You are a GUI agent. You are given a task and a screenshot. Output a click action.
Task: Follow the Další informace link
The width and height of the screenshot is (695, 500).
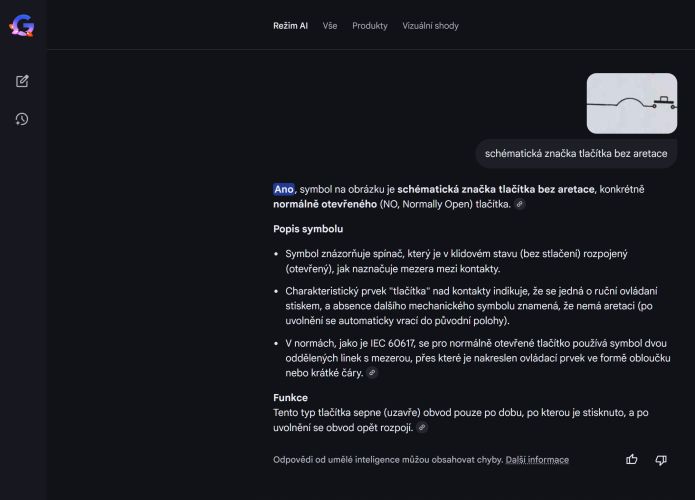pyautogui.click(x=537, y=460)
